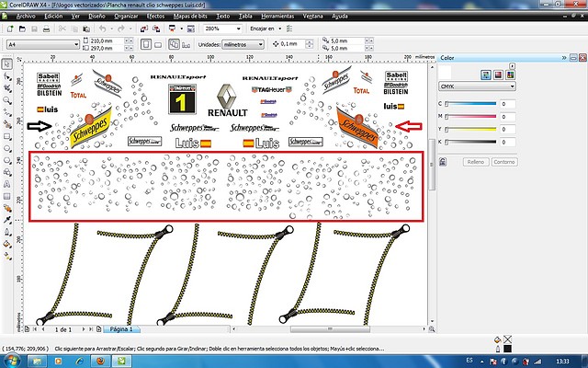Image resolution: width=588 pixels, height=368 pixels.
Task: Create a new document
Action: point(10,29)
